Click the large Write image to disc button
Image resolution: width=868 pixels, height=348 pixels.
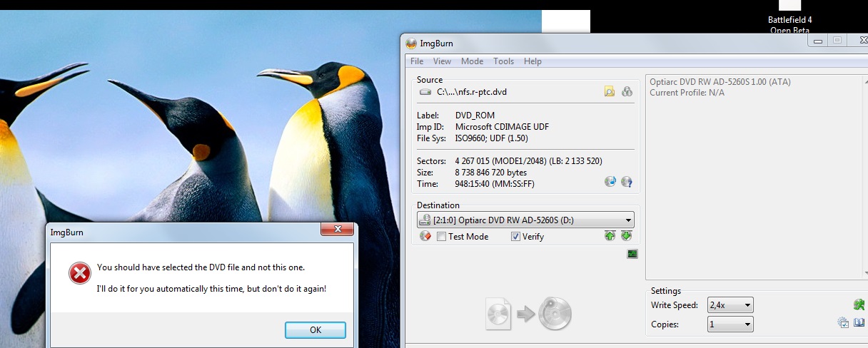529,312
